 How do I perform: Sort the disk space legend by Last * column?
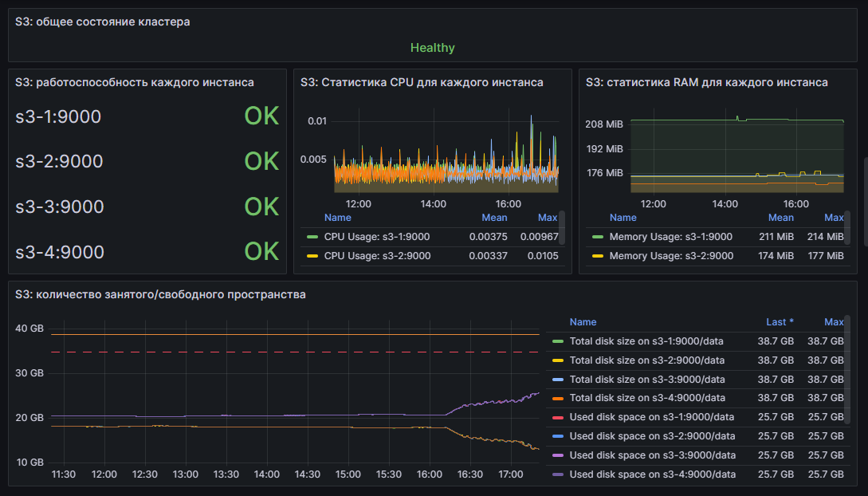[780, 322]
